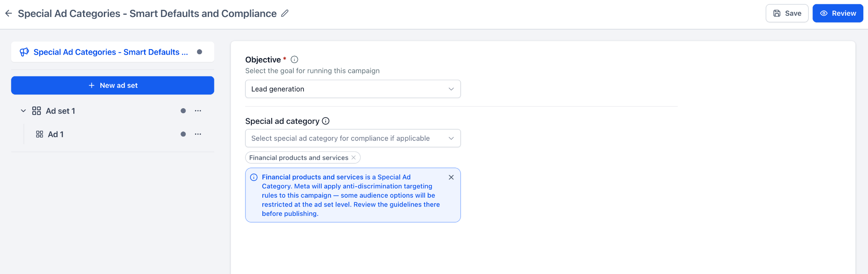This screenshot has width=868, height=274.
Task: Collapse the Ad set 1 tree chevron
Action: point(23,111)
